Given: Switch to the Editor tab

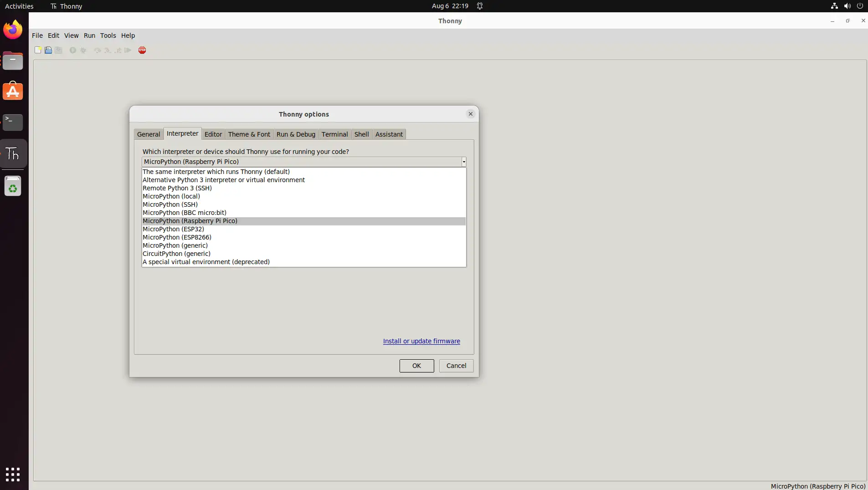Looking at the screenshot, I should (213, 134).
